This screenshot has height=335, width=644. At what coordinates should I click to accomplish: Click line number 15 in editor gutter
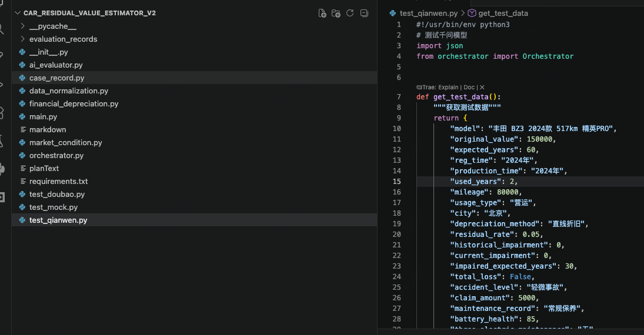[x=397, y=182]
